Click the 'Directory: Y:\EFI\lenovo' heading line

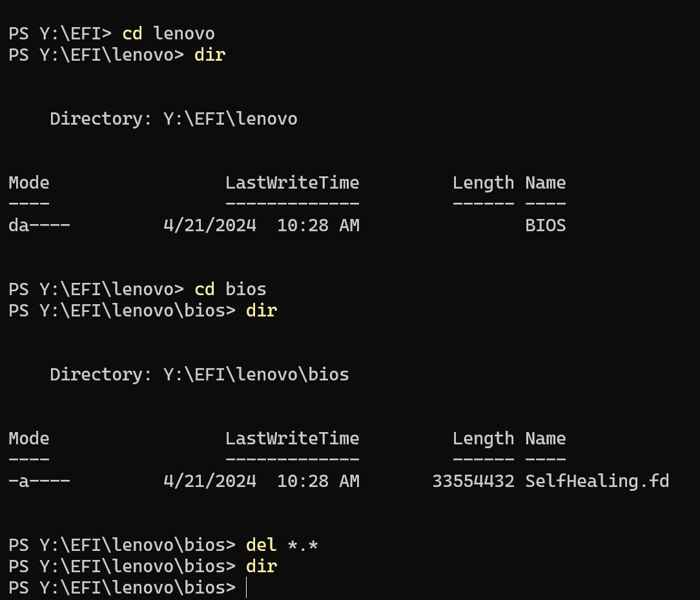click(173, 119)
